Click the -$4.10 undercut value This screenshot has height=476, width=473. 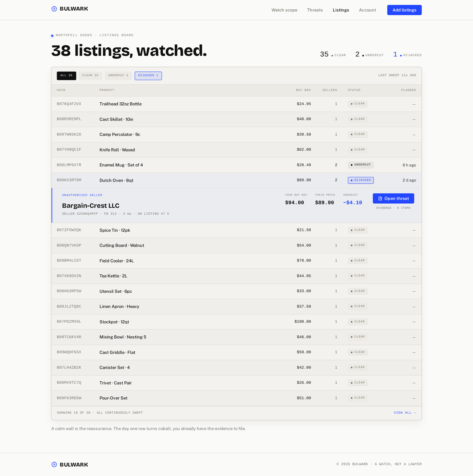(352, 203)
